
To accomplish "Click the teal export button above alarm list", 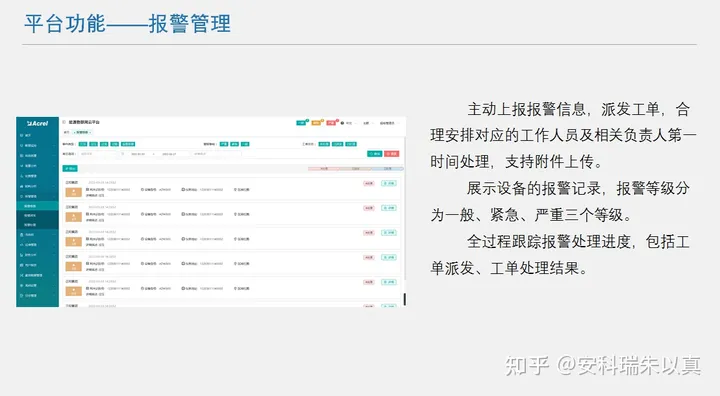I will click(x=70, y=169).
